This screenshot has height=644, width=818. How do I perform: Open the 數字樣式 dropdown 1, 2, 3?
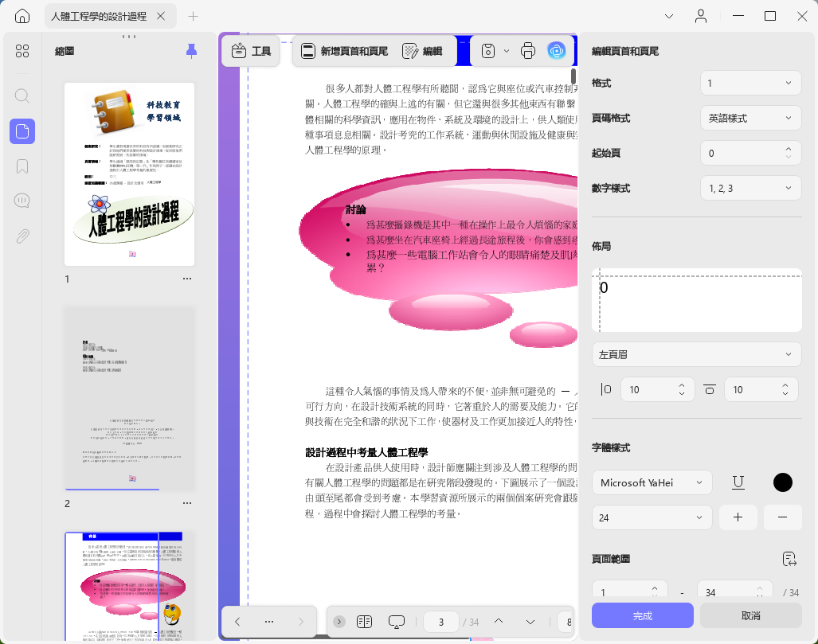(750, 188)
